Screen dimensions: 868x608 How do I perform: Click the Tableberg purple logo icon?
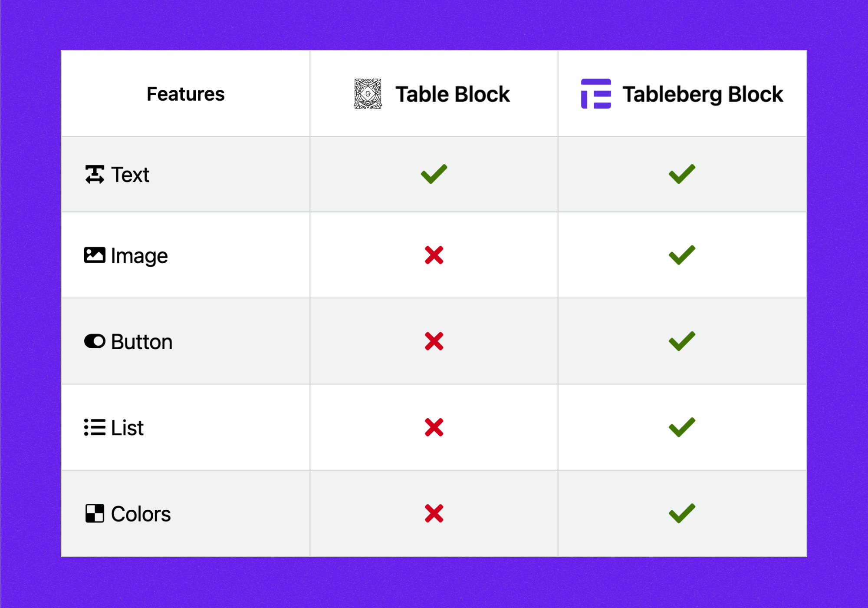[x=596, y=94]
